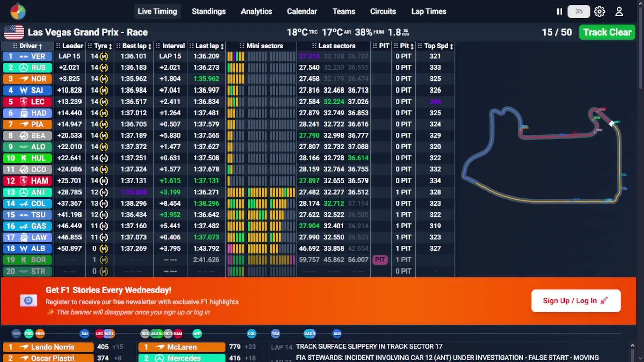Click driver HAD Racing Bulls logo
644x362 pixels.
[x=24, y=113]
